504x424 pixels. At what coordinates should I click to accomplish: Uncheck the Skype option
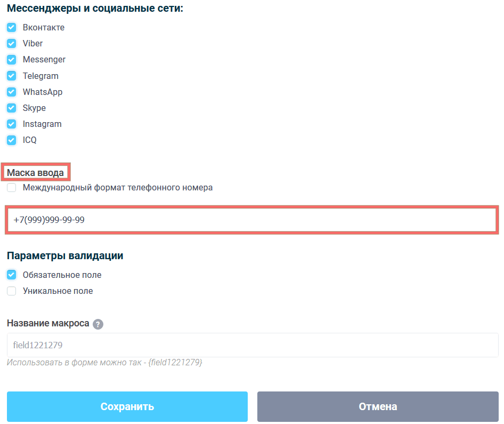(11, 107)
